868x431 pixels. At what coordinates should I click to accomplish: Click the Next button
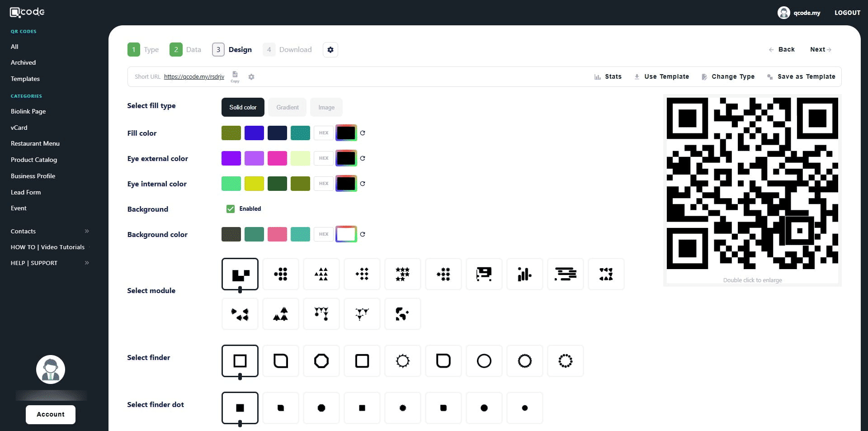pos(820,49)
